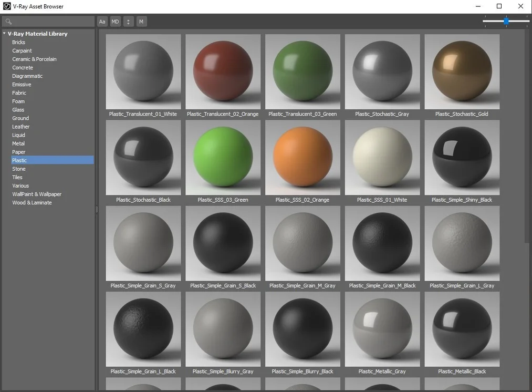Screen dimensions: 532x392
Task: Click the Plastic_Simple_Grain_L_Black thumbnail
Action: tap(143, 329)
